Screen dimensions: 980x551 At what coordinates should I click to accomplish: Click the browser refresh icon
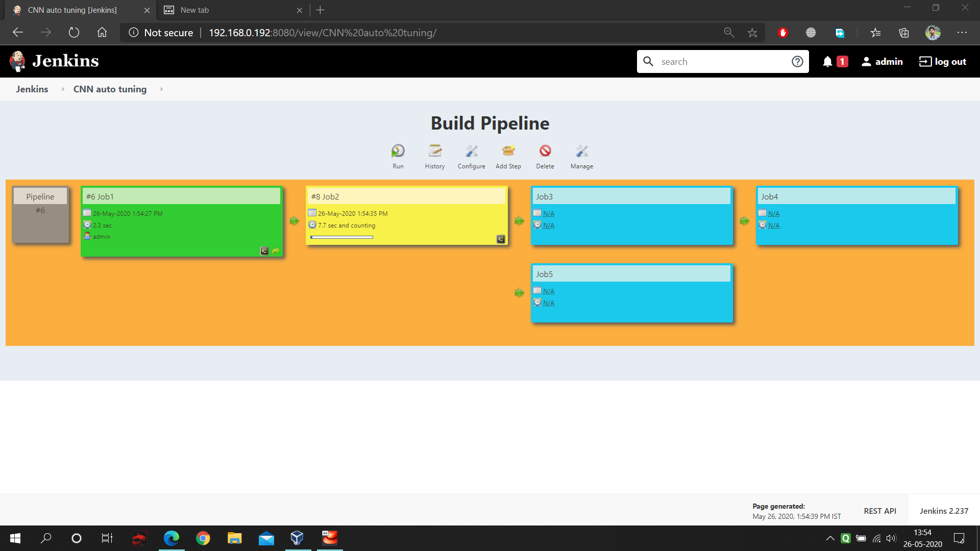click(74, 33)
